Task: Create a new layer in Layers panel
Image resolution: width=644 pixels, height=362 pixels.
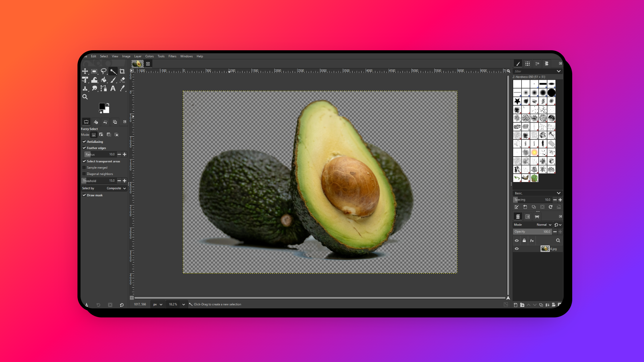Action: pos(516,305)
